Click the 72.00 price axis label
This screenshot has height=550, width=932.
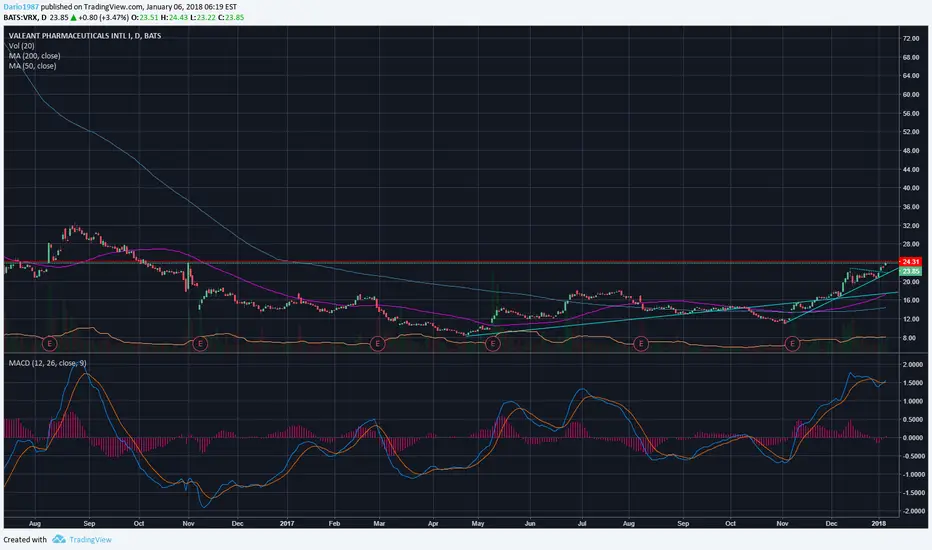coord(911,39)
